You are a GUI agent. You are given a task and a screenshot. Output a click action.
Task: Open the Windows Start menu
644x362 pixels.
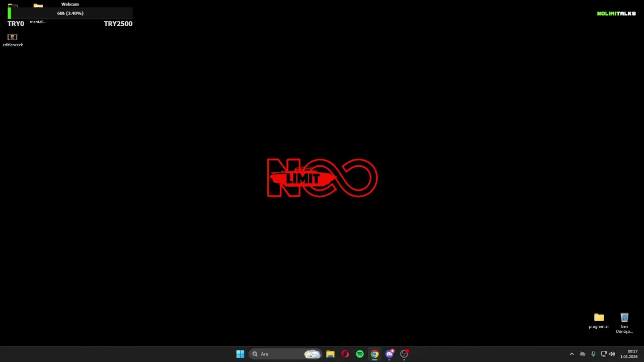tap(240, 354)
